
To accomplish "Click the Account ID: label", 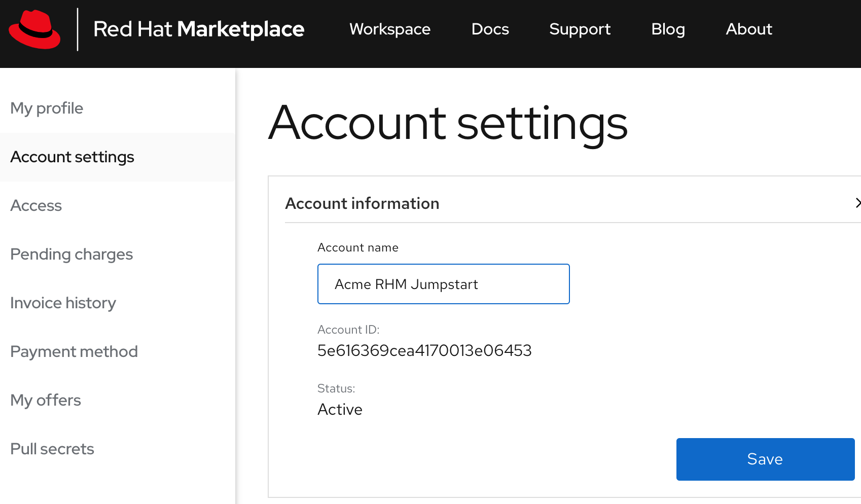I will click(x=348, y=330).
